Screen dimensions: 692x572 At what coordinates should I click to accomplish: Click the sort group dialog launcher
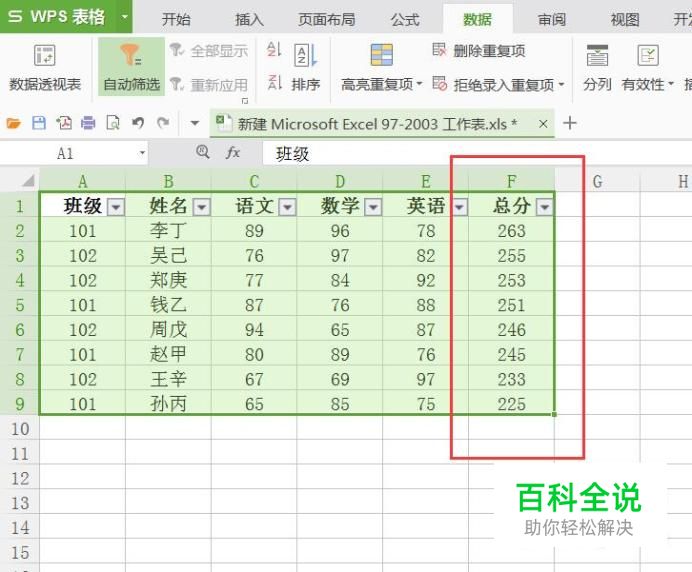click(x=244, y=101)
